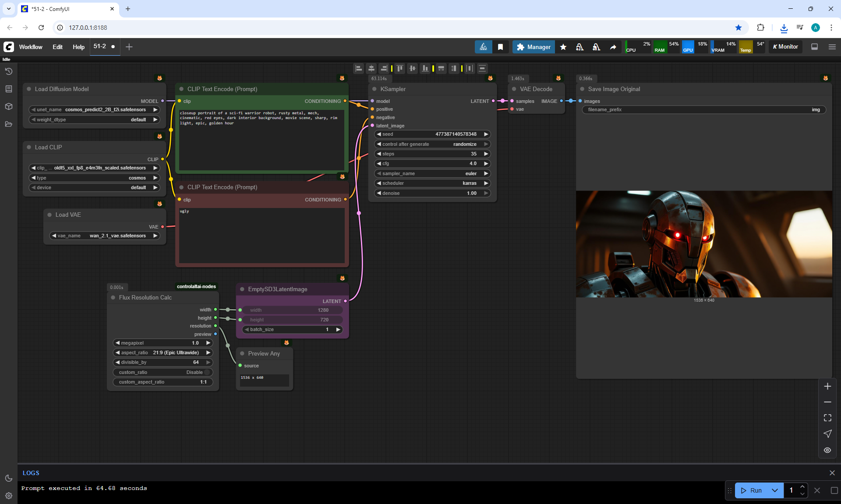This screenshot has width=841, height=504.
Task: Click the Manager button
Action: click(x=534, y=47)
